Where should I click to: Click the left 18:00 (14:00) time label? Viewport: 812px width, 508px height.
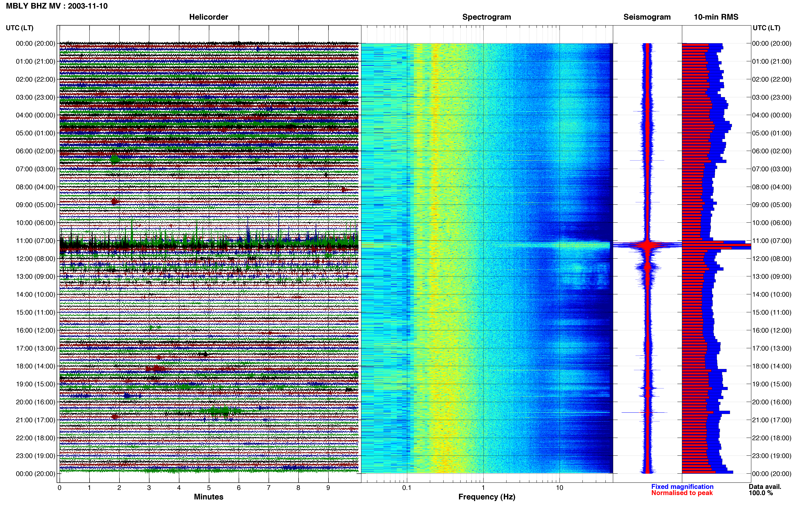tap(36, 366)
